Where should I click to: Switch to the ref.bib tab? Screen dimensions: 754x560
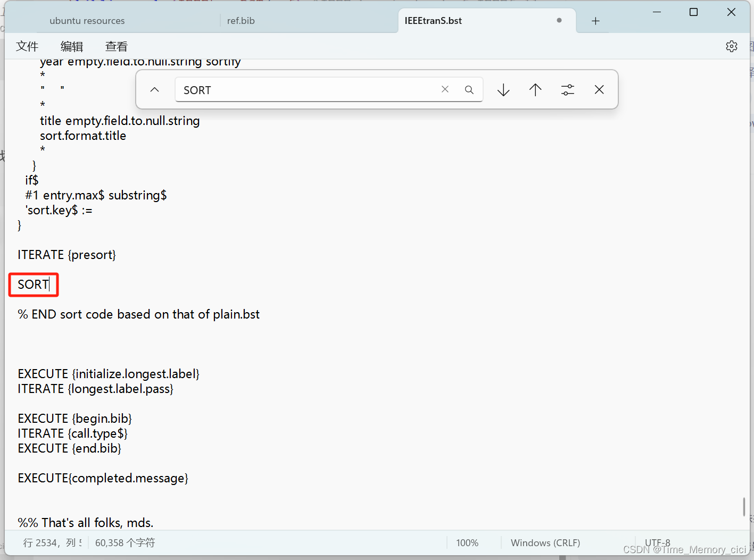(x=241, y=21)
